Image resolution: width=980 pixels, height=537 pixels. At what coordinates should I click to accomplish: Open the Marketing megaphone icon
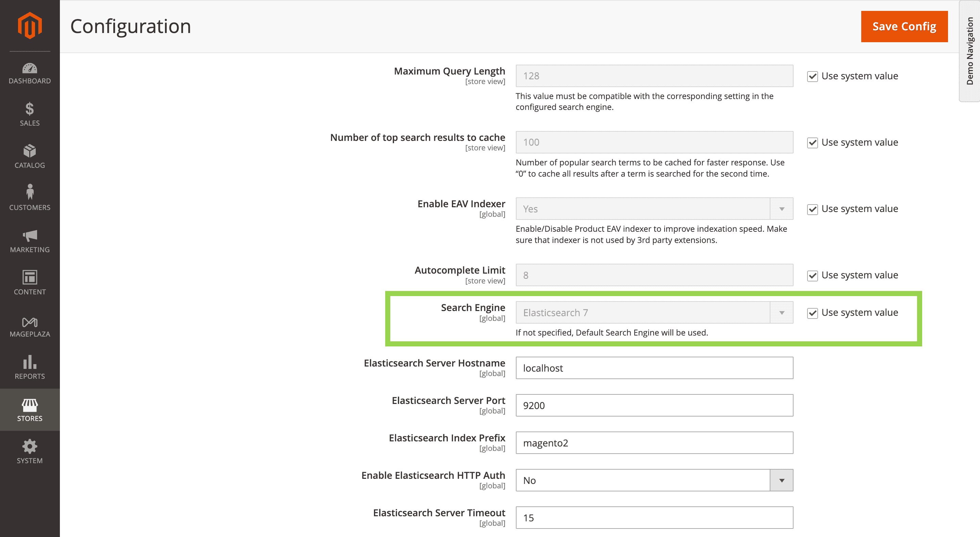tap(30, 235)
